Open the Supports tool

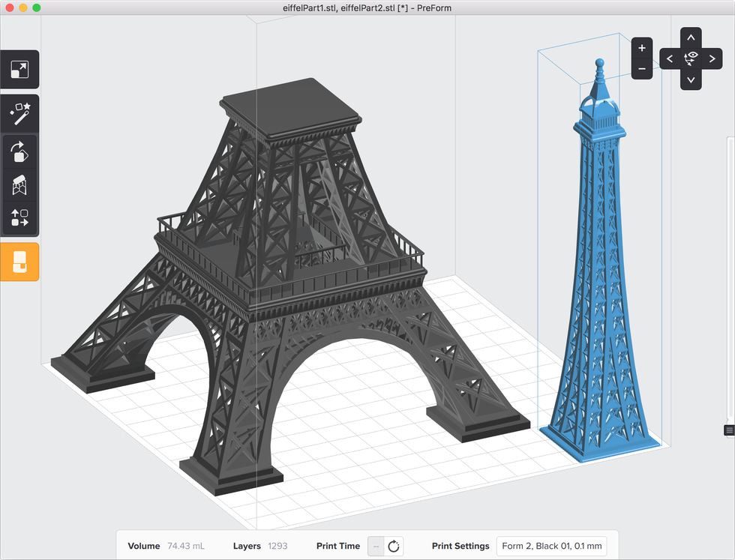pos(19,185)
